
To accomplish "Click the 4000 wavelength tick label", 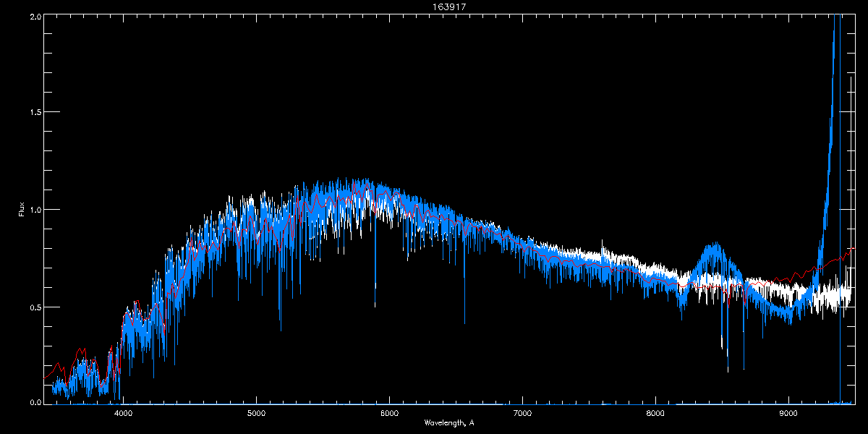I will (x=123, y=414).
